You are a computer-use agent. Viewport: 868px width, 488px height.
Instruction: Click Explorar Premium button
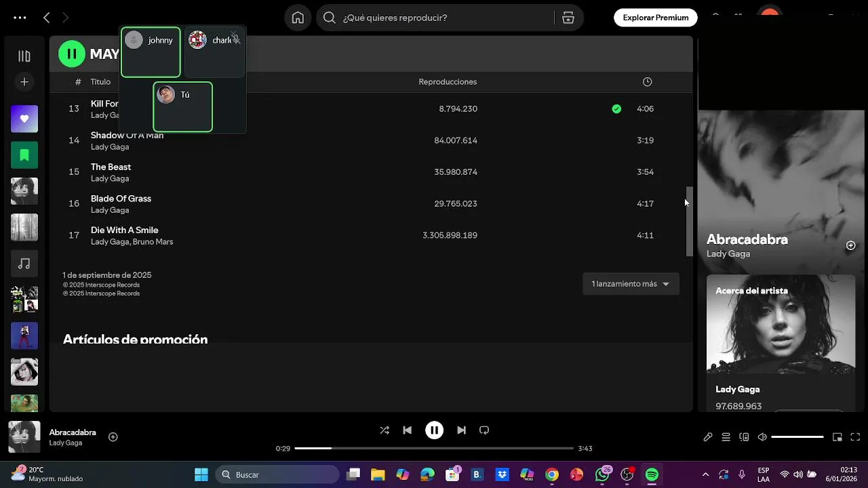pos(656,18)
